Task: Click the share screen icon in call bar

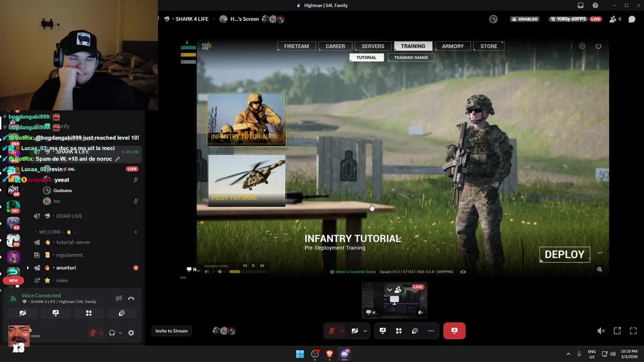Action: coord(383,331)
